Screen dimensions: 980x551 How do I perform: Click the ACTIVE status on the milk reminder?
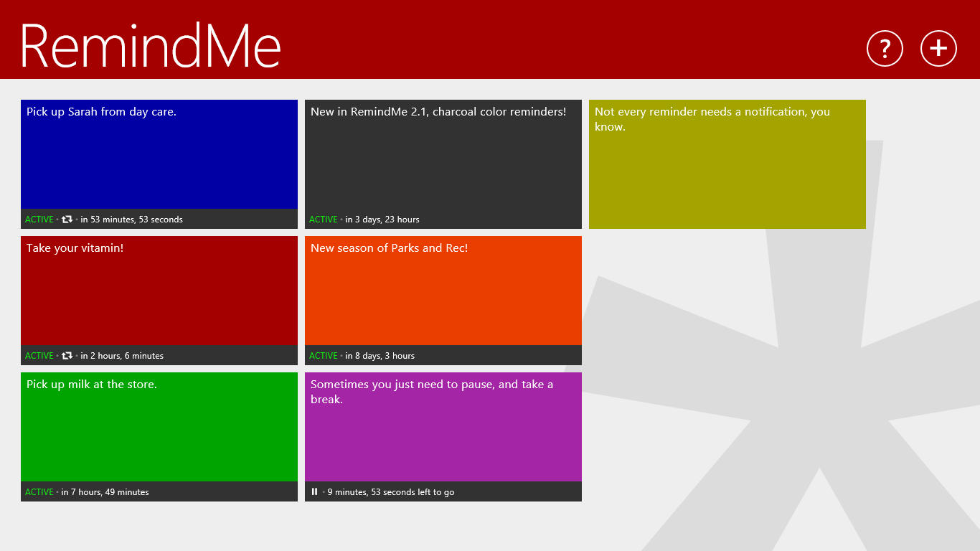point(39,491)
